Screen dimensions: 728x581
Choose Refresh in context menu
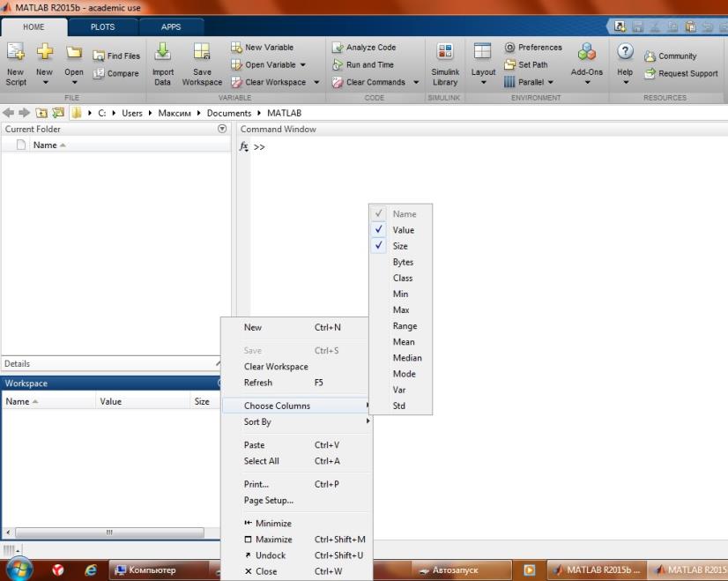pos(296,383)
